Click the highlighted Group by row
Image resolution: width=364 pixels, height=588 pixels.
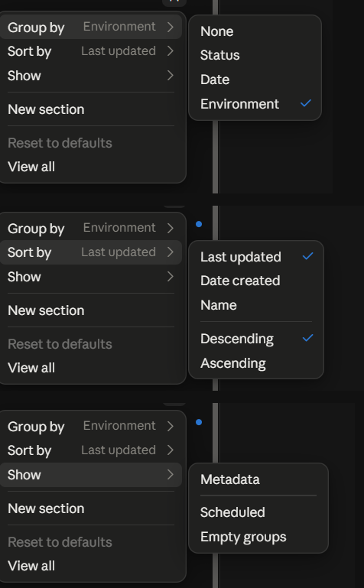(x=91, y=27)
